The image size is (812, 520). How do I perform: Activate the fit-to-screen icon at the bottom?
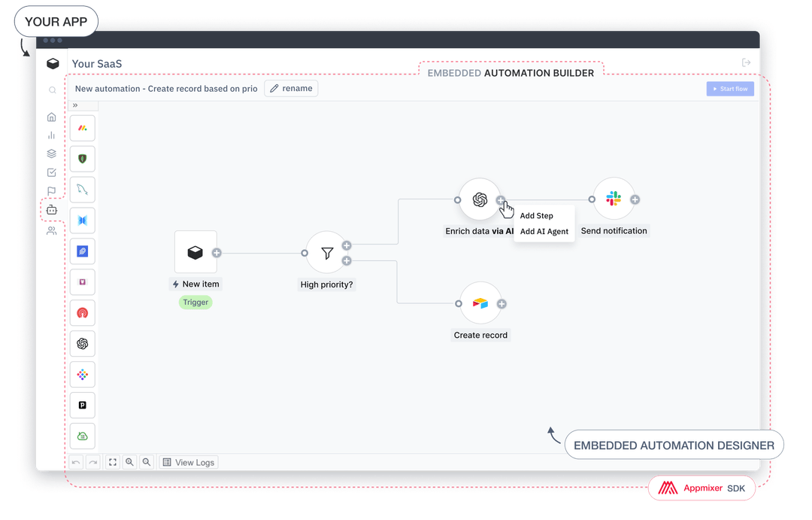tap(114, 461)
